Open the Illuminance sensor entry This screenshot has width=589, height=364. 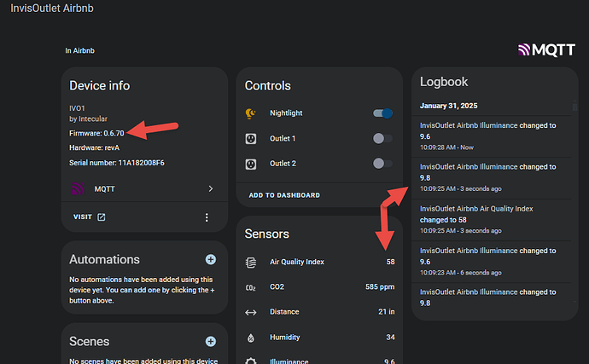[x=319, y=361]
